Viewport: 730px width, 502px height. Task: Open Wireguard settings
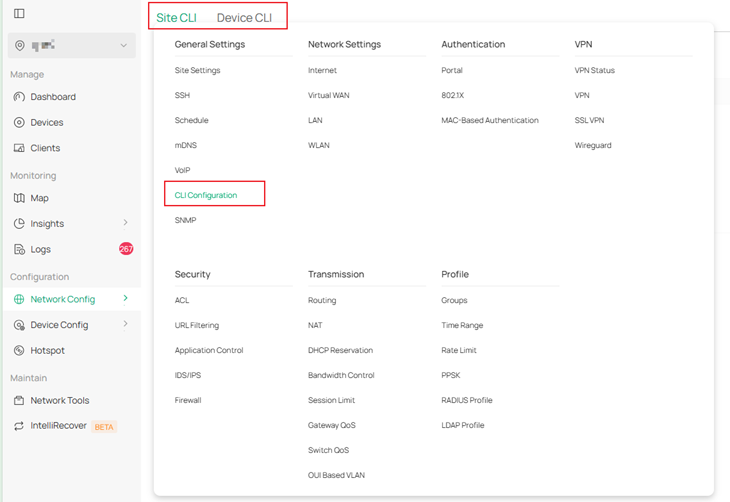[x=593, y=145]
